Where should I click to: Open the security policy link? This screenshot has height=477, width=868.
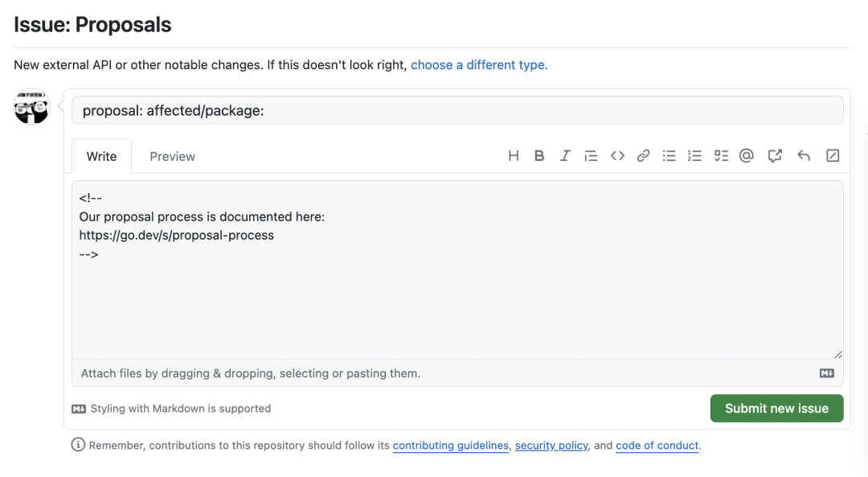click(x=551, y=446)
